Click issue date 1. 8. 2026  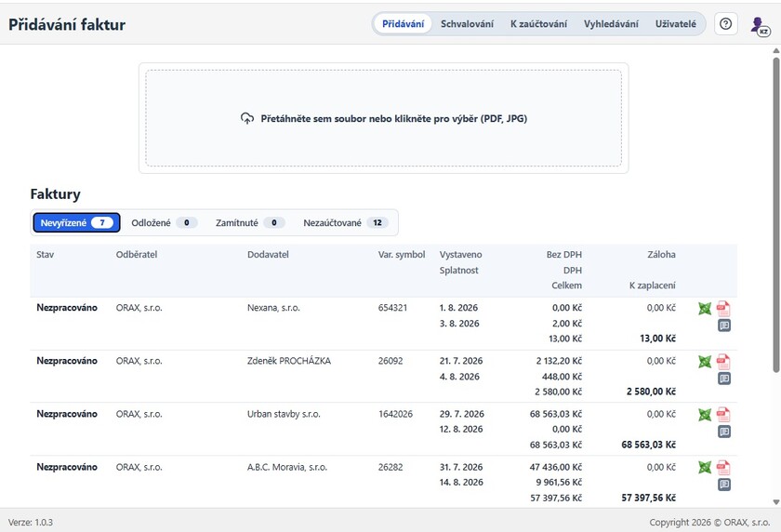pos(458,308)
